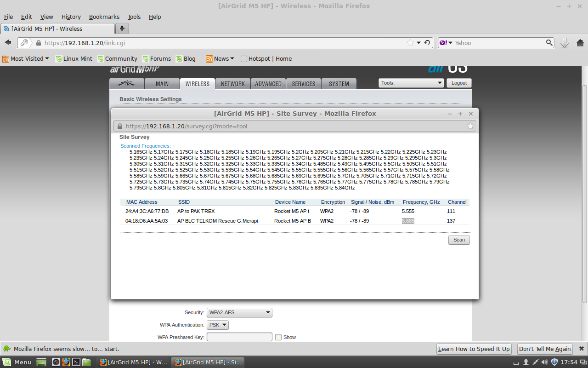Open URL bar history dropdown arrow

click(x=419, y=43)
